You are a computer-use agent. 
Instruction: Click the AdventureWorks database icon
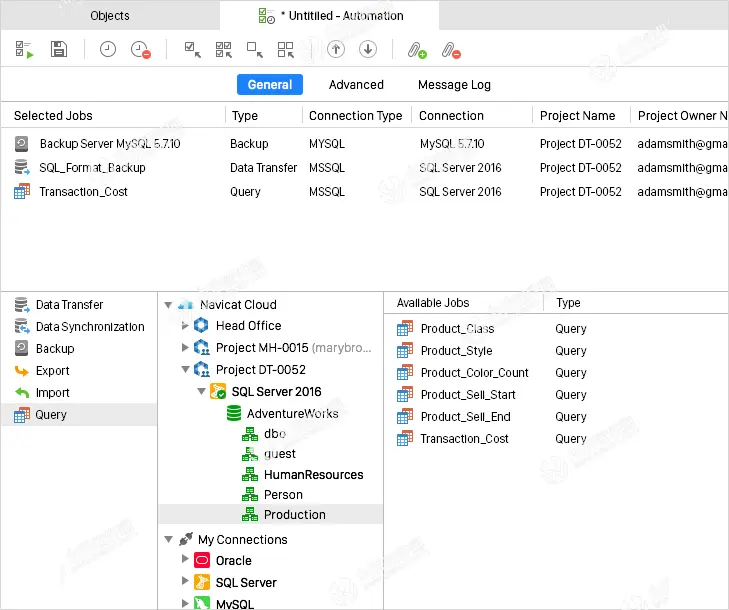click(x=234, y=413)
